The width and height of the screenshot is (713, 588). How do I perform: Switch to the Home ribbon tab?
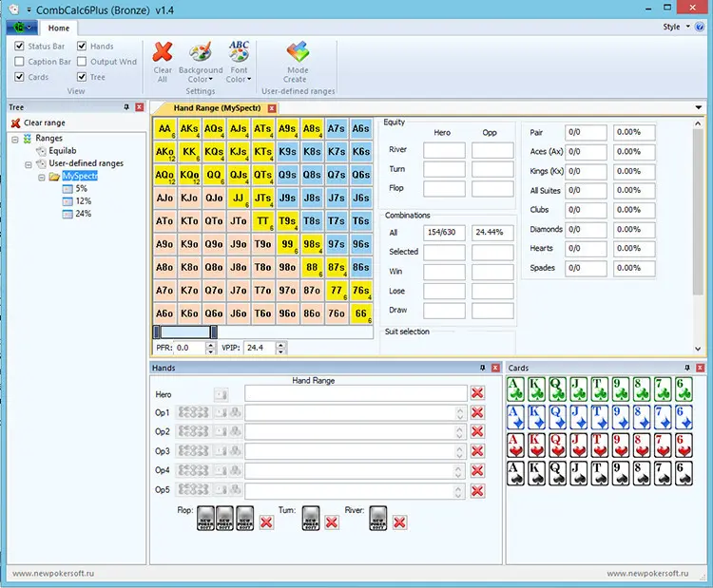pos(60,28)
